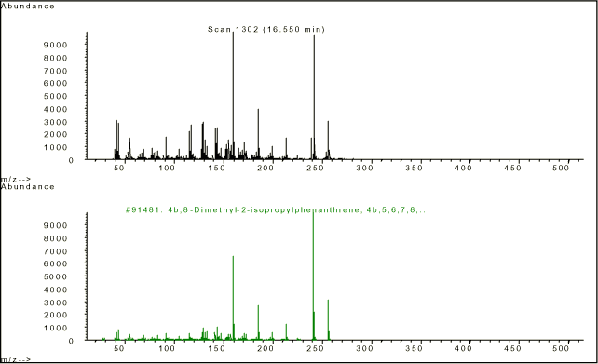
Task: Select the black scan peak near m/z 245
Action: click(314, 97)
